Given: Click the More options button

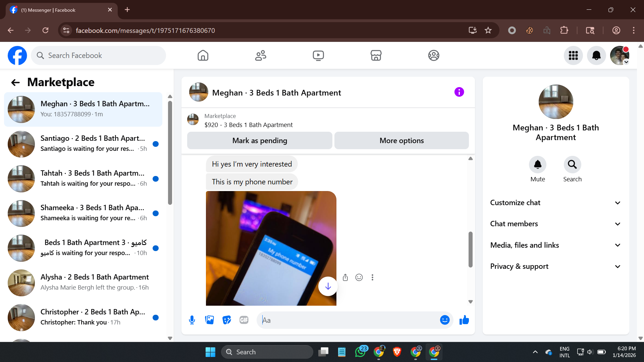Looking at the screenshot, I should pos(401,140).
